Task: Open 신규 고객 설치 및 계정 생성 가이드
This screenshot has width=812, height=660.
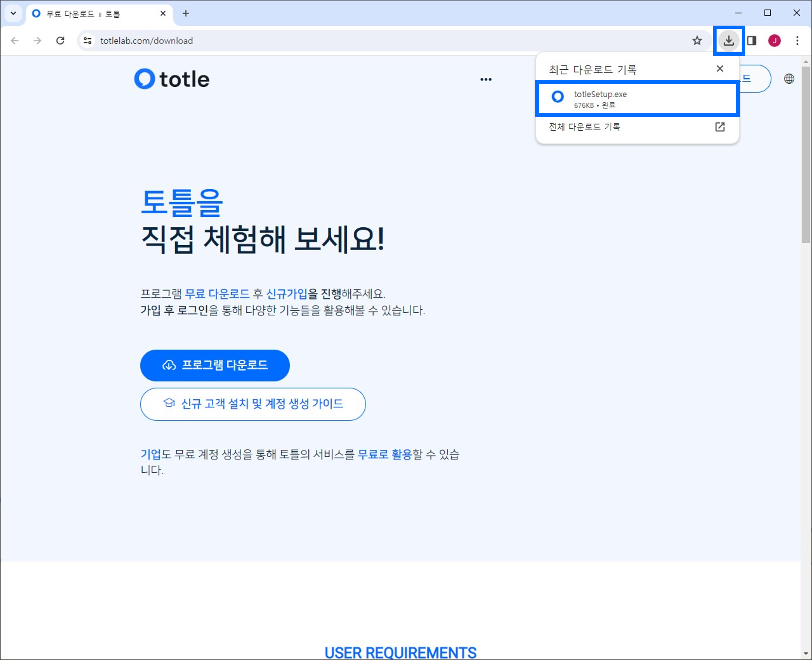Action: click(253, 404)
